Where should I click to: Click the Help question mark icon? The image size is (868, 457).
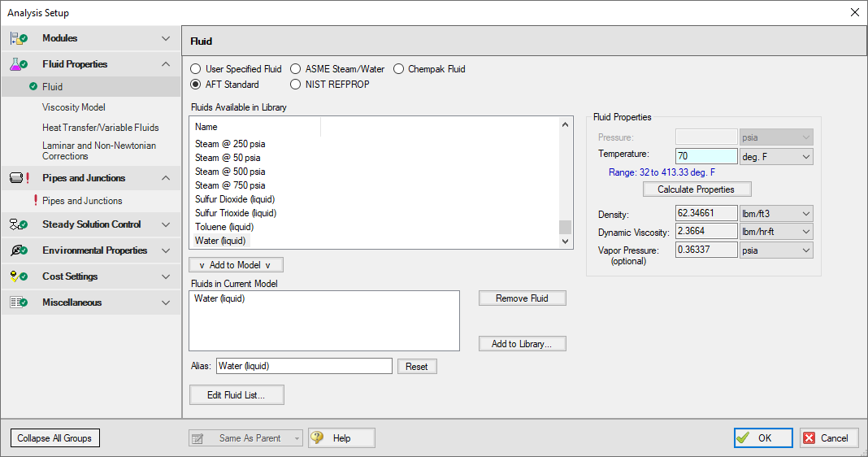click(318, 437)
